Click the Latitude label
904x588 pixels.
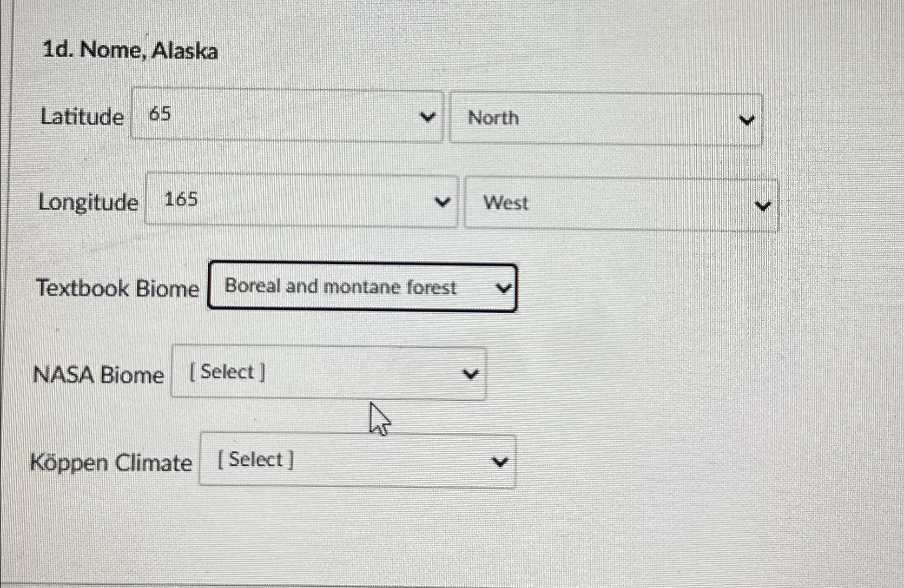[x=81, y=117]
